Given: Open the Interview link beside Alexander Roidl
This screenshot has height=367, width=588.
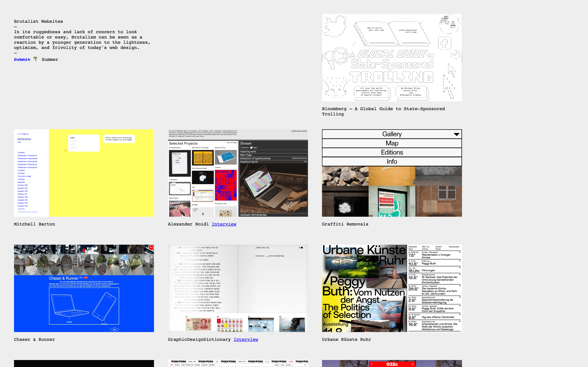Looking at the screenshot, I should [x=224, y=224].
